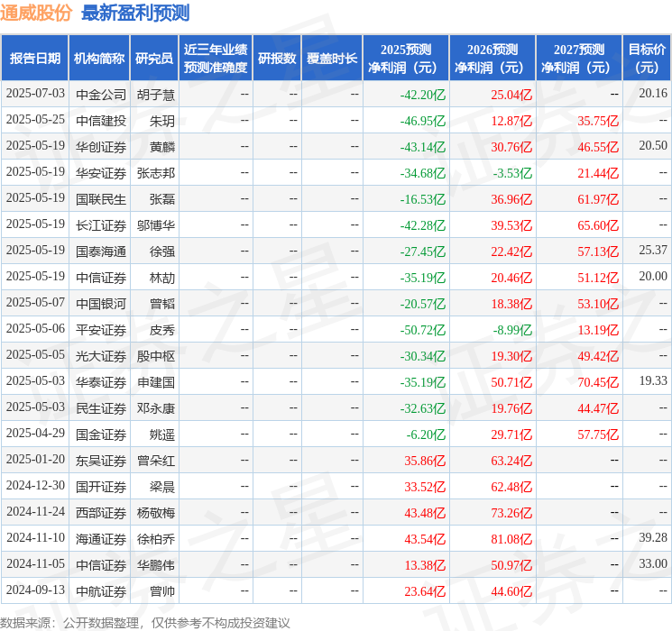Click the 研究员 column header
Image resolution: width=672 pixels, height=631 pixels.
click(x=154, y=58)
